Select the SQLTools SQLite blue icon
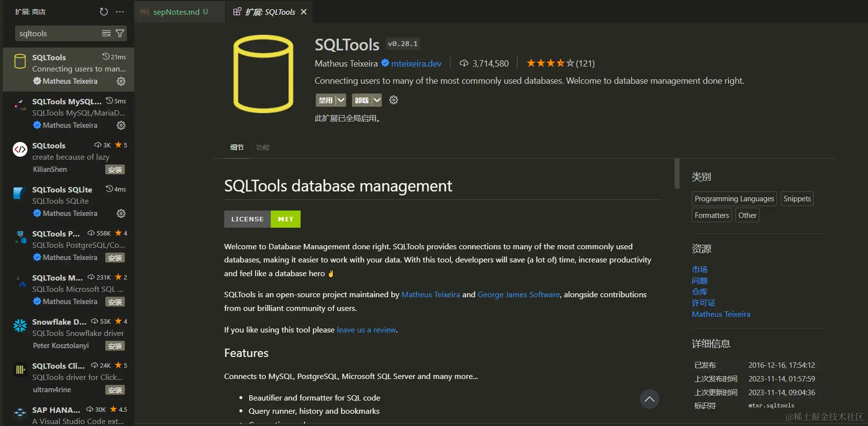Viewport: 868px width, 426px height. (20, 193)
